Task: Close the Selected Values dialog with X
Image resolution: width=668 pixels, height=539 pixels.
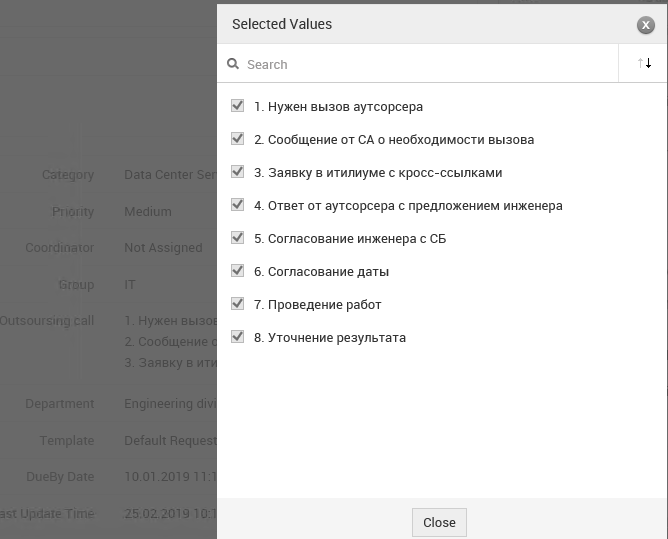Action: point(646,25)
